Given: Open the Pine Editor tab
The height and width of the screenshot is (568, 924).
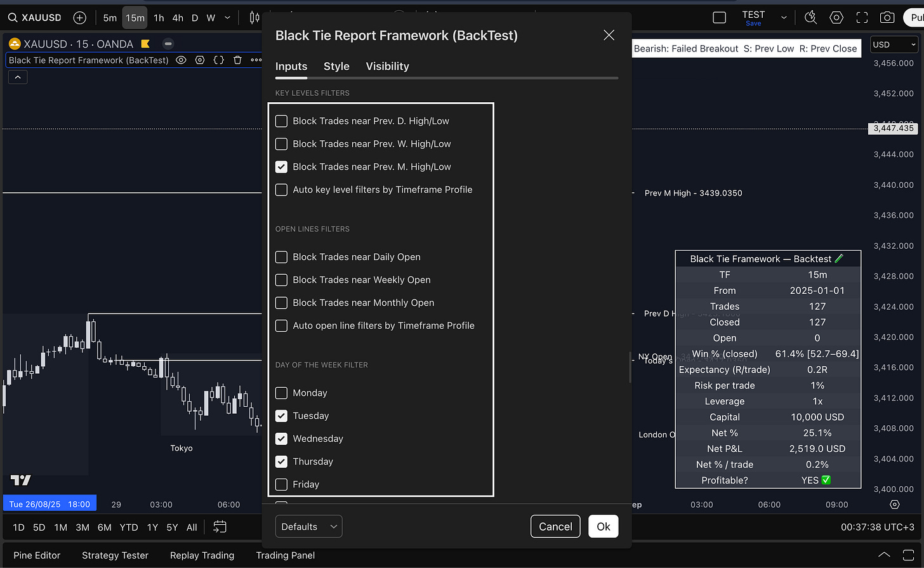Looking at the screenshot, I should [x=37, y=555].
